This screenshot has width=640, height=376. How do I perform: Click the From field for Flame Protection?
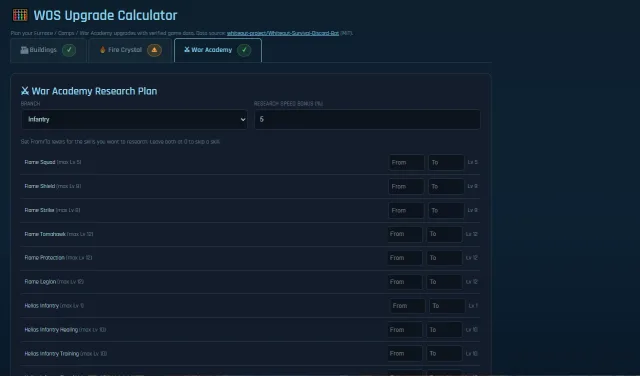point(405,258)
